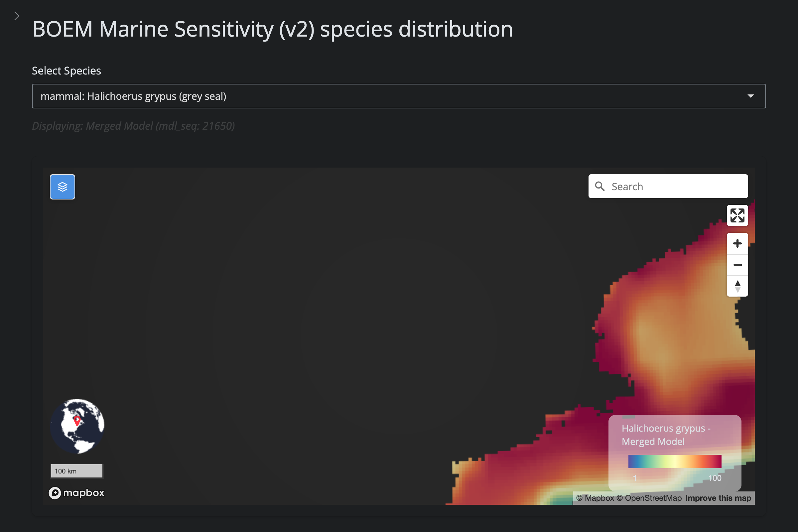Click the species dropdown arrow

click(750, 96)
